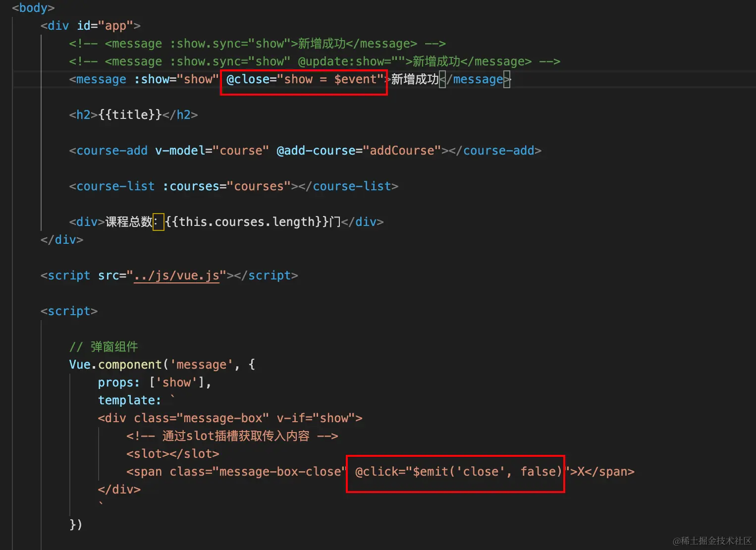Click the standalone opening script tag

69,311
